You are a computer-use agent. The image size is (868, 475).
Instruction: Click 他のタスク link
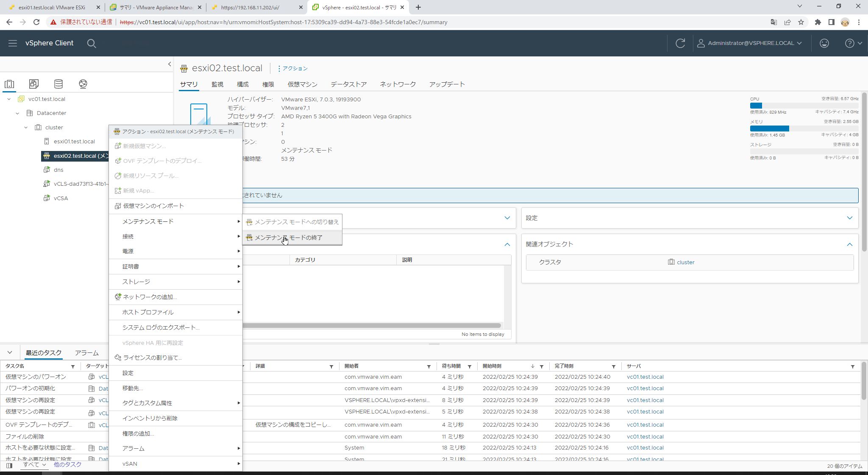pos(67,464)
